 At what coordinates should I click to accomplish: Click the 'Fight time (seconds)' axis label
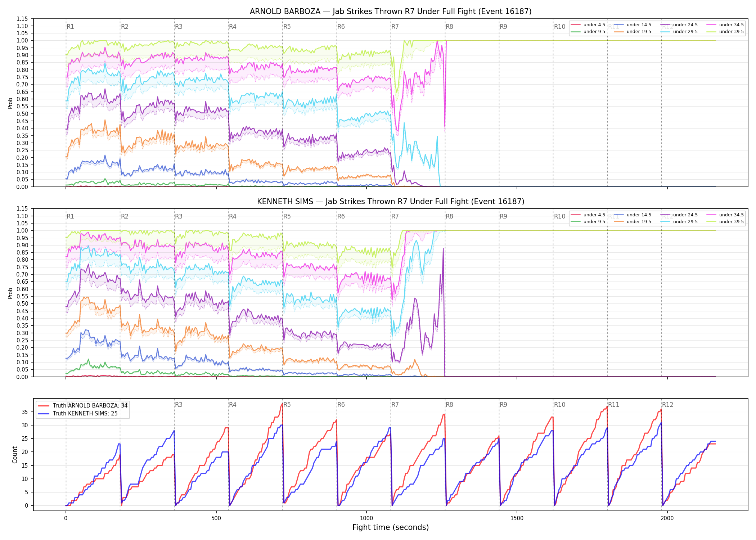click(391, 527)
